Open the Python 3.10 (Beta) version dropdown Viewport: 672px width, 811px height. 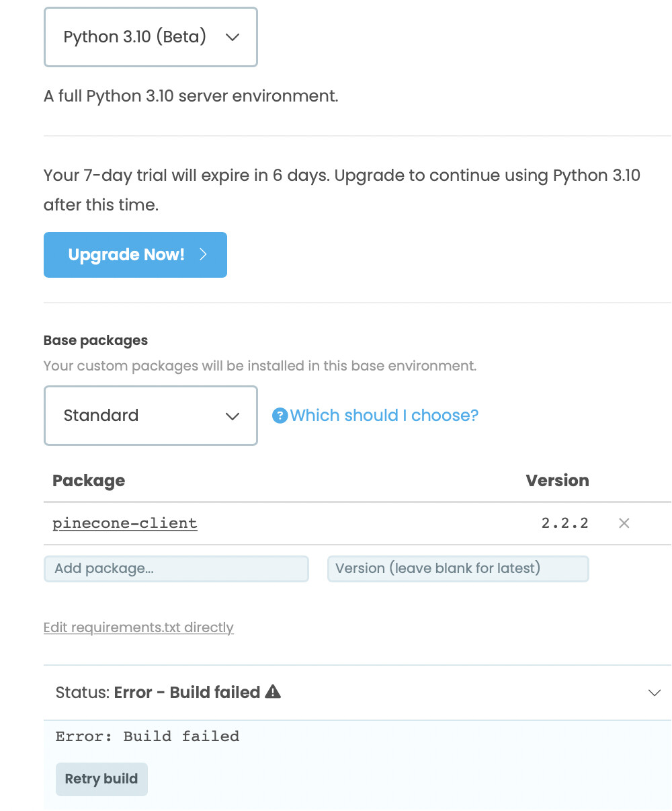pos(151,37)
